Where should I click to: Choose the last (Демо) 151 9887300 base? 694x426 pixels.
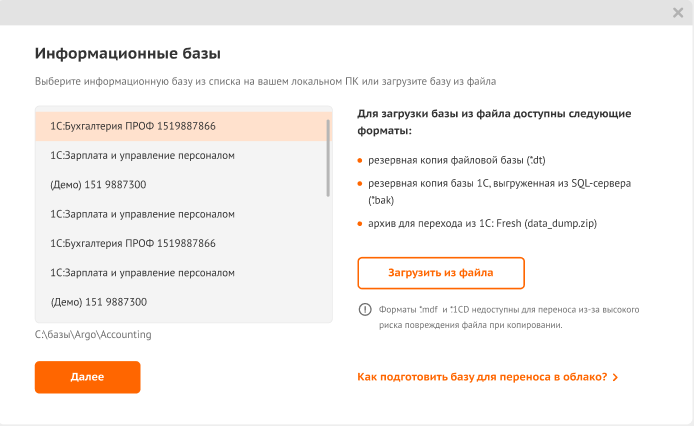[x=183, y=302]
